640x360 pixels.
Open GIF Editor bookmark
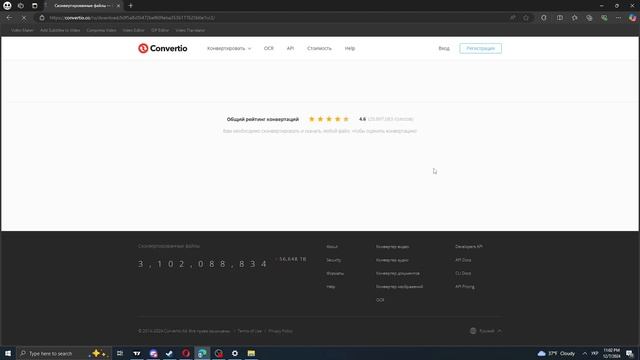point(160,30)
